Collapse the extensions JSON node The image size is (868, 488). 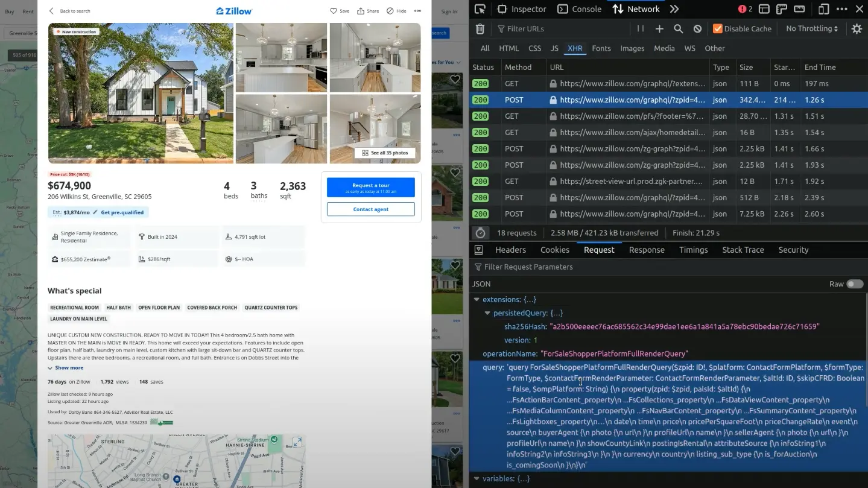477,300
